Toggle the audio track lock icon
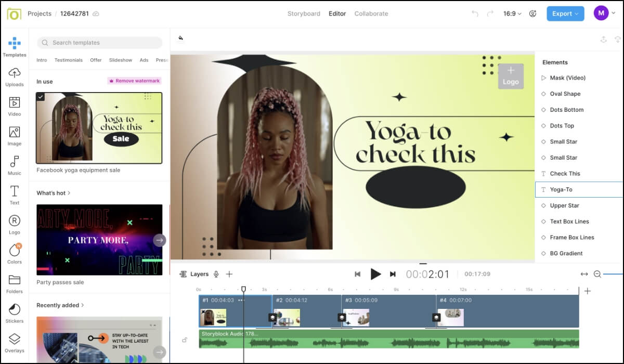This screenshot has width=624, height=364. (x=185, y=340)
